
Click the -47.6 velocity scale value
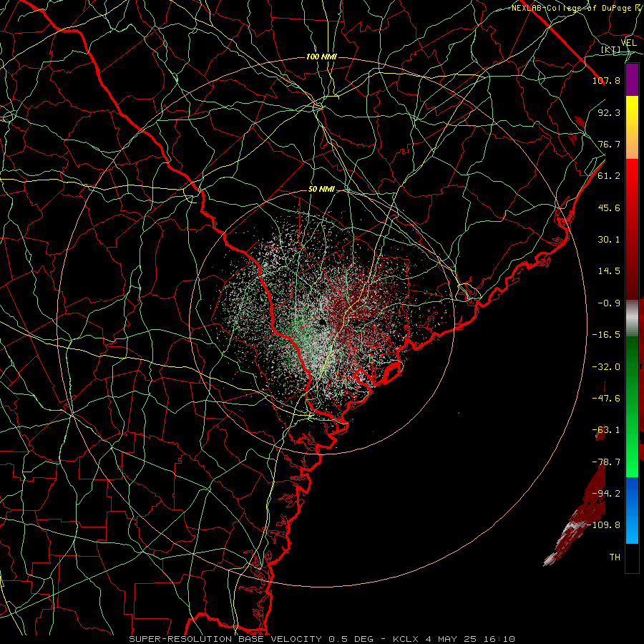point(606,399)
